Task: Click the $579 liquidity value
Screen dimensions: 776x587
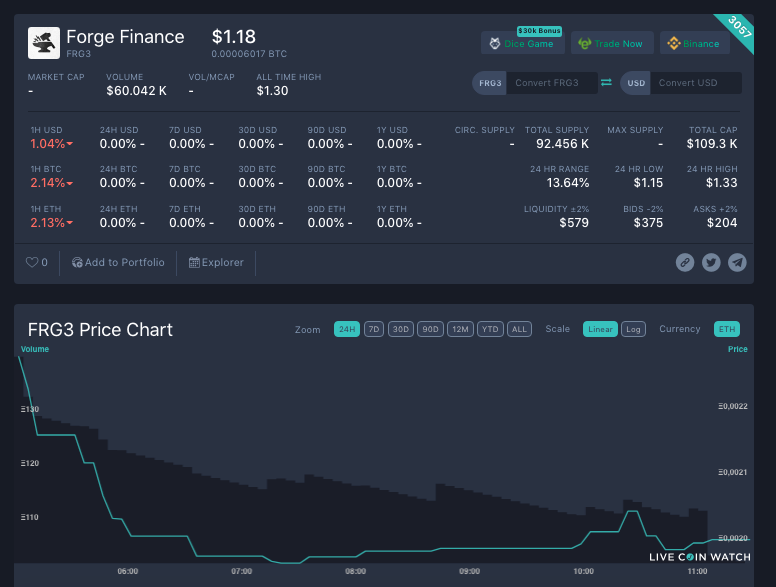Action: click(x=574, y=223)
